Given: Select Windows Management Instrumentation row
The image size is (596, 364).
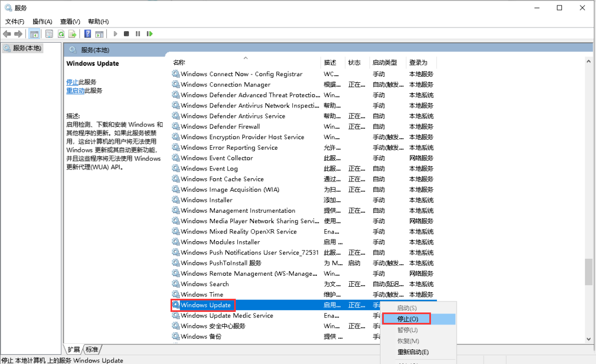Looking at the screenshot, I should point(304,210).
